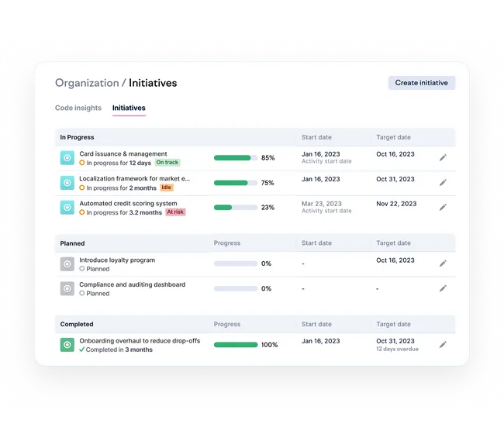
Task: Click pencil icon on Automated credit scoring row
Action: 443,207
